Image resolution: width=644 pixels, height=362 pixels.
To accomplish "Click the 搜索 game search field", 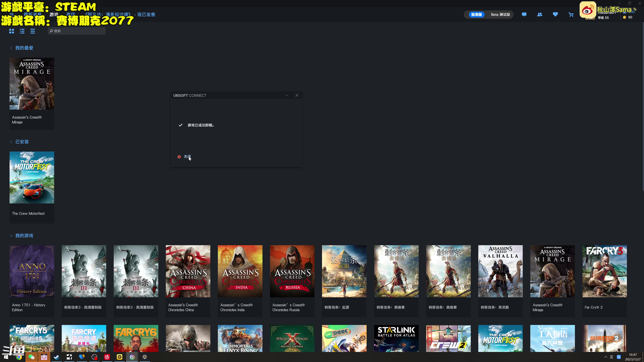I will (x=76, y=31).
